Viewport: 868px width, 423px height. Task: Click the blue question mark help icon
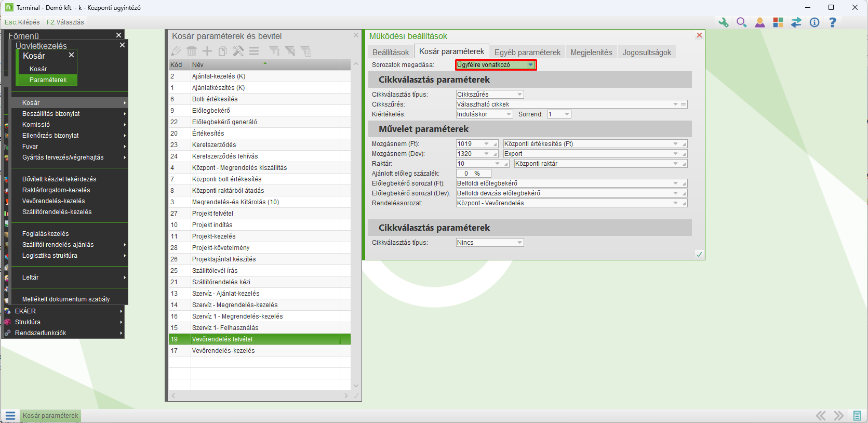(833, 22)
